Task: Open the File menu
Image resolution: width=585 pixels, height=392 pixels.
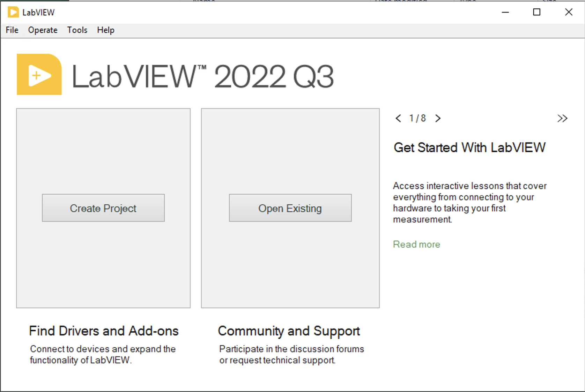Action: (12, 30)
